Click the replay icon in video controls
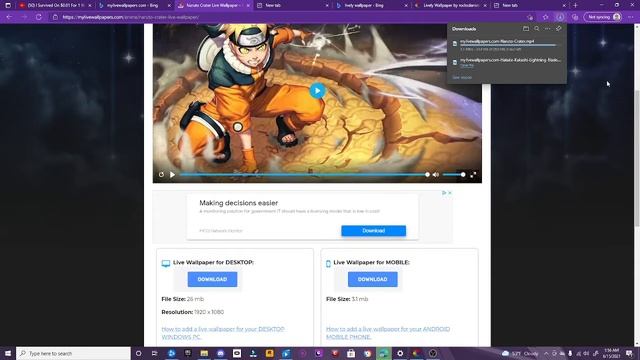 pos(161,175)
